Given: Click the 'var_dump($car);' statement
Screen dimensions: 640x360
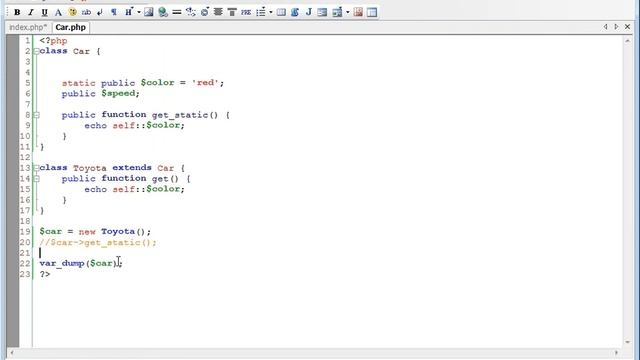Looking at the screenshot, I should coord(81,263).
